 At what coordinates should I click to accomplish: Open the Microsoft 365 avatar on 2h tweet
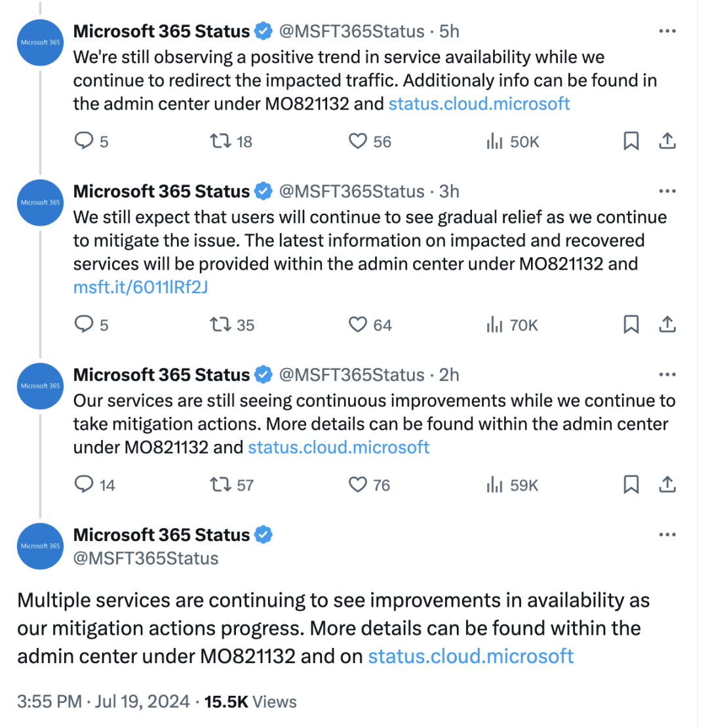[x=41, y=386]
